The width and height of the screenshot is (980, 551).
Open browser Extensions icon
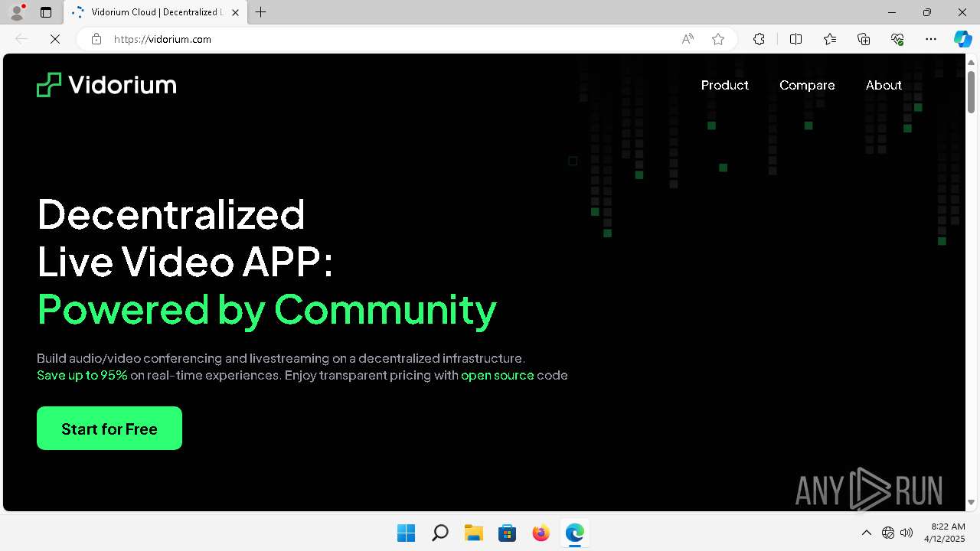pyautogui.click(x=759, y=39)
